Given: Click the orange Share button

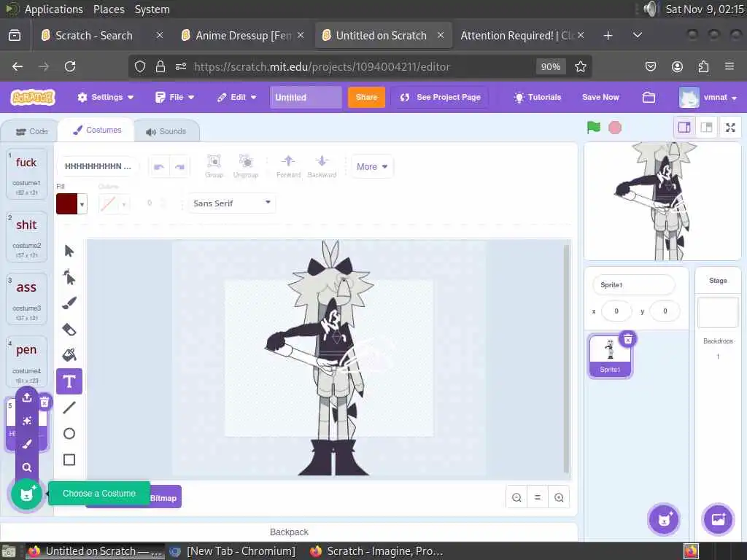Looking at the screenshot, I should click(366, 97).
